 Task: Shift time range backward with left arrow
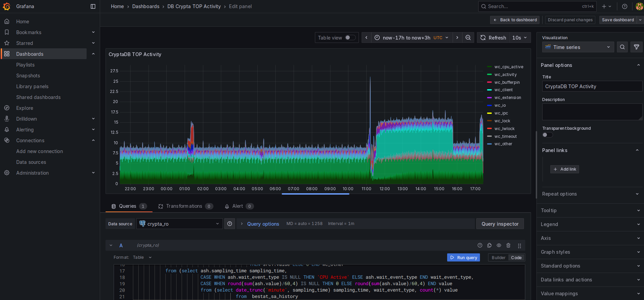click(366, 38)
